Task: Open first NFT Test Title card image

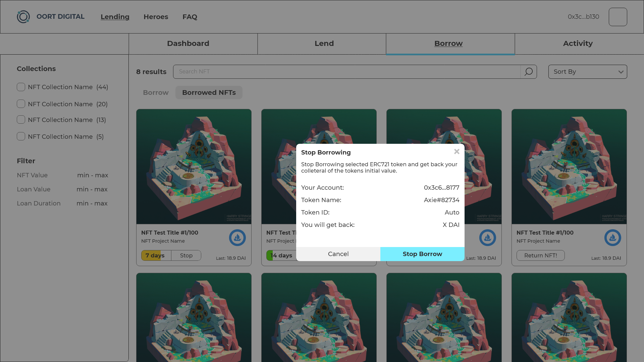Action: [x=194, y=167]
